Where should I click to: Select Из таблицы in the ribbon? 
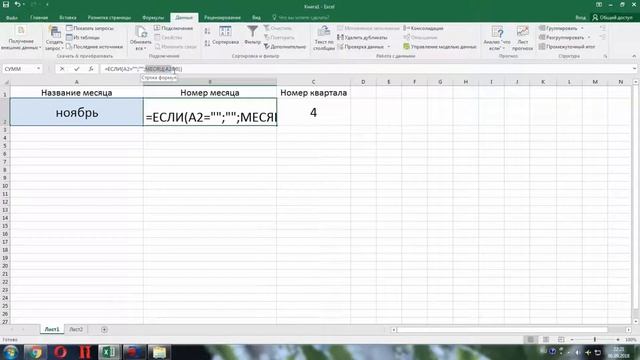tap(83, 38)
